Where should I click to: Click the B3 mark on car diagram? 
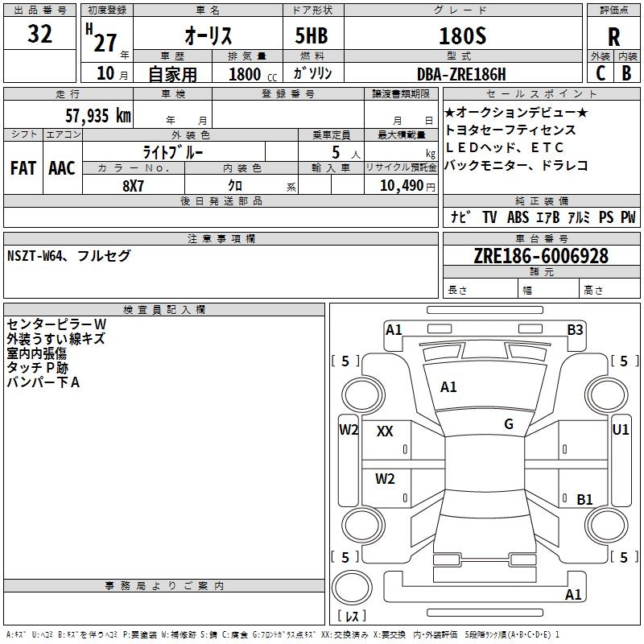click(x=575, y=330)
